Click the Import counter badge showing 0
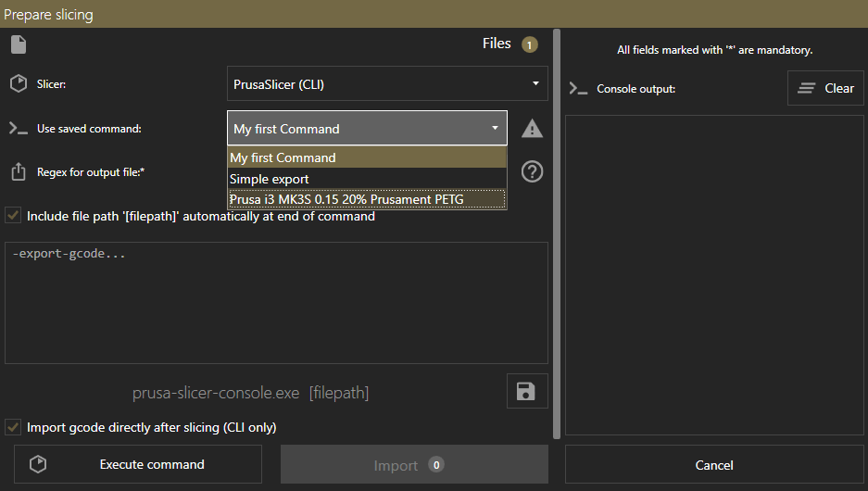Screen dimensions: 868x491 tap(436, 465)
